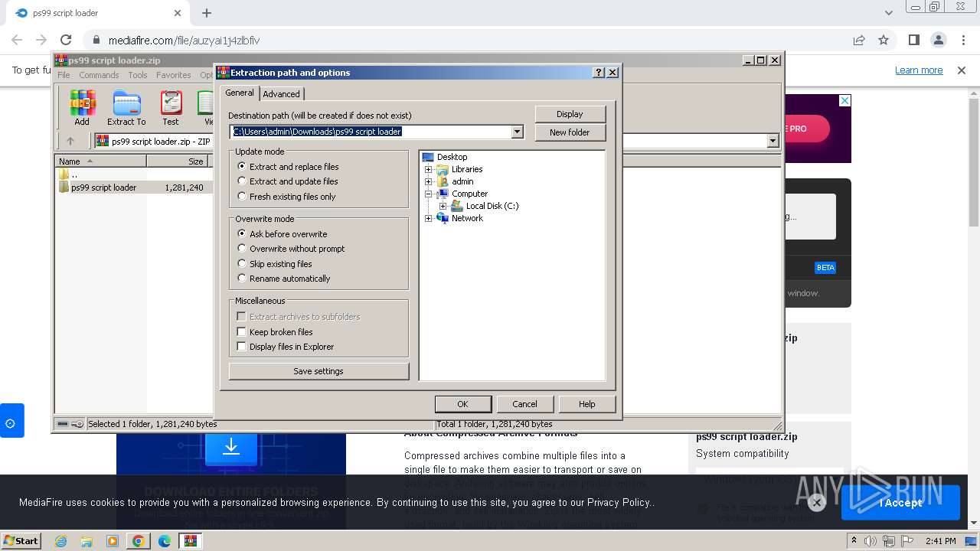Click the Help button in the dialog
The width and height of the screenshot is (980, 551).
click(x=586, y=404)
